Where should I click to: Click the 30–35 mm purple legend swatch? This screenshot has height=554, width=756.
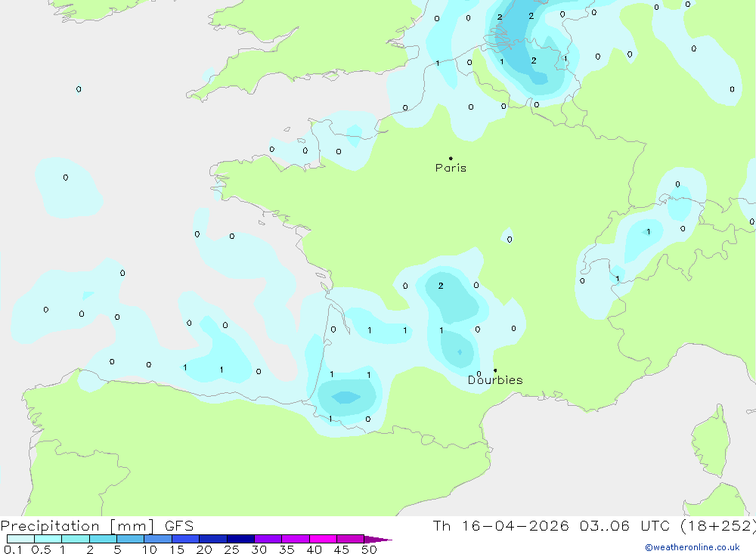tap(268, 539)
